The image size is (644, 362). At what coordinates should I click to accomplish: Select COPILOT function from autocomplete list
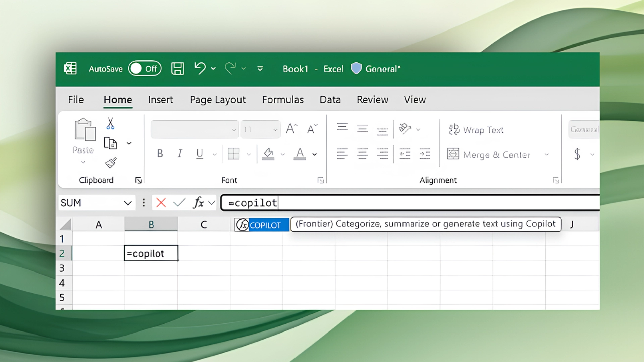point(265,225)
